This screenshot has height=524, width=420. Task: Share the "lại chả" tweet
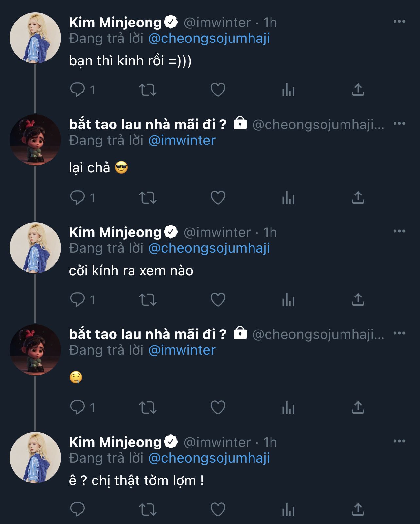coord(358,197)
